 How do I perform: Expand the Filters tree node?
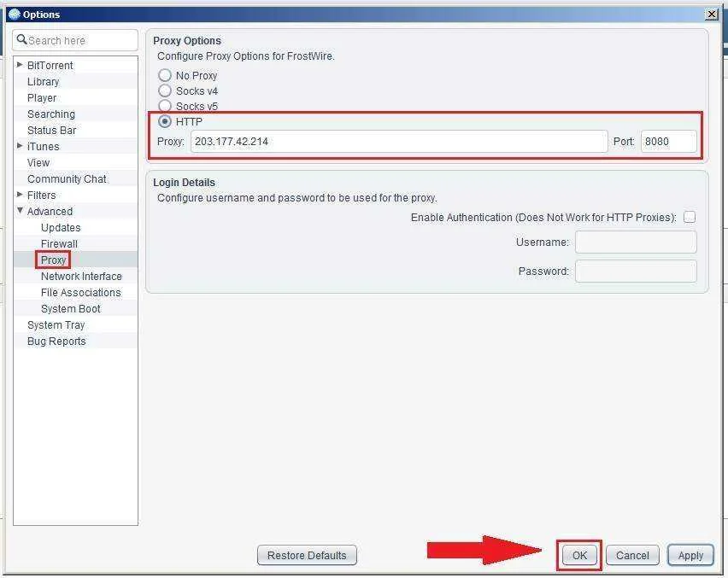click(20, 195)
